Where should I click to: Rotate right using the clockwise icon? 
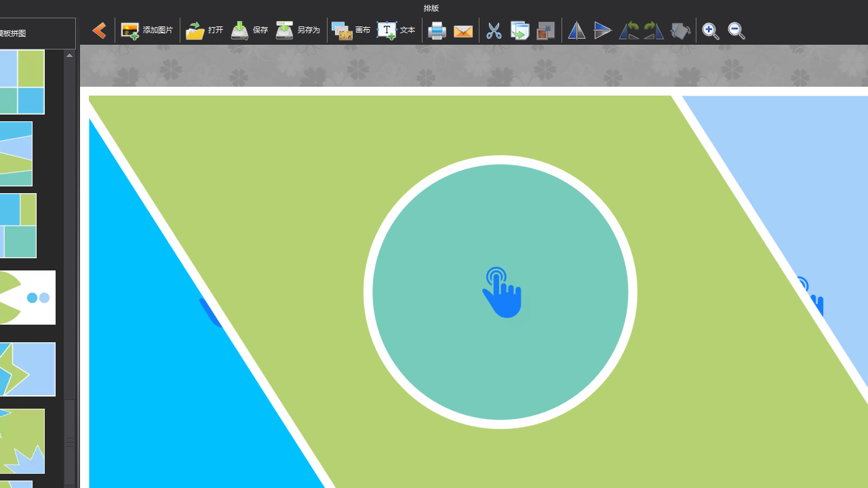tap(654, 30)
